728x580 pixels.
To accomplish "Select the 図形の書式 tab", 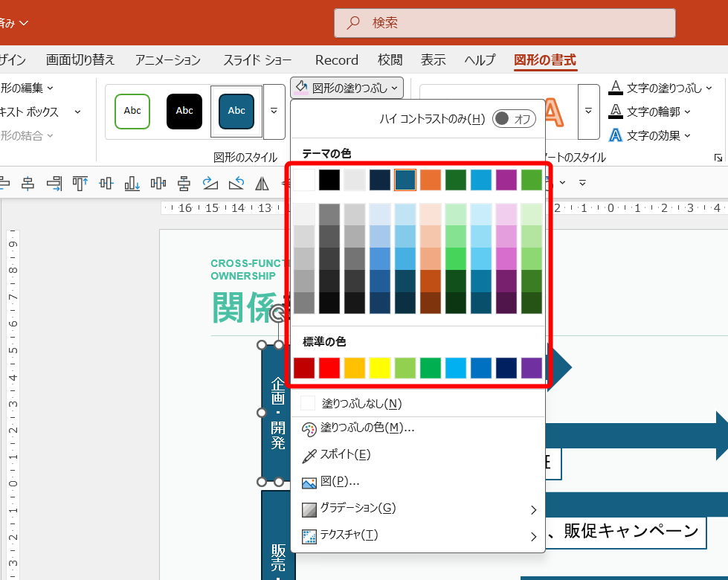I will click(545, 60).
